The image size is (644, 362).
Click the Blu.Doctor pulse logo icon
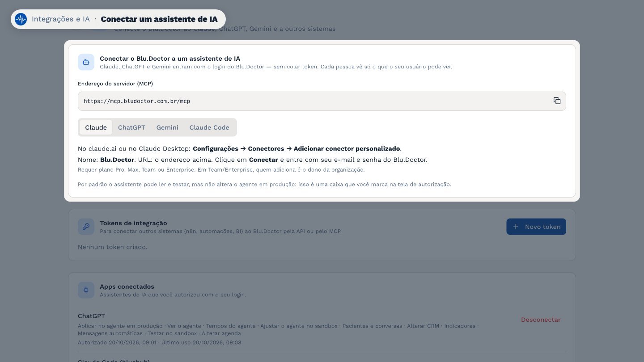(21, 19)
